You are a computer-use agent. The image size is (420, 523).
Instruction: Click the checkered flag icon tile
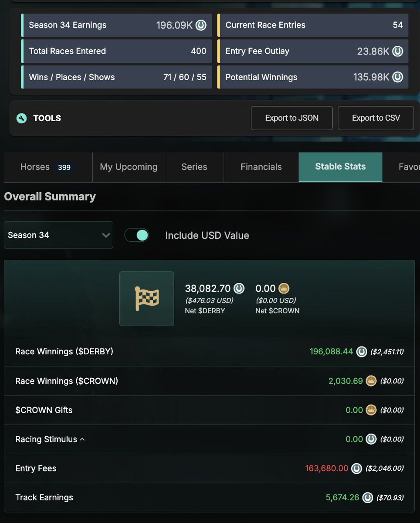(x=147, y=299)
